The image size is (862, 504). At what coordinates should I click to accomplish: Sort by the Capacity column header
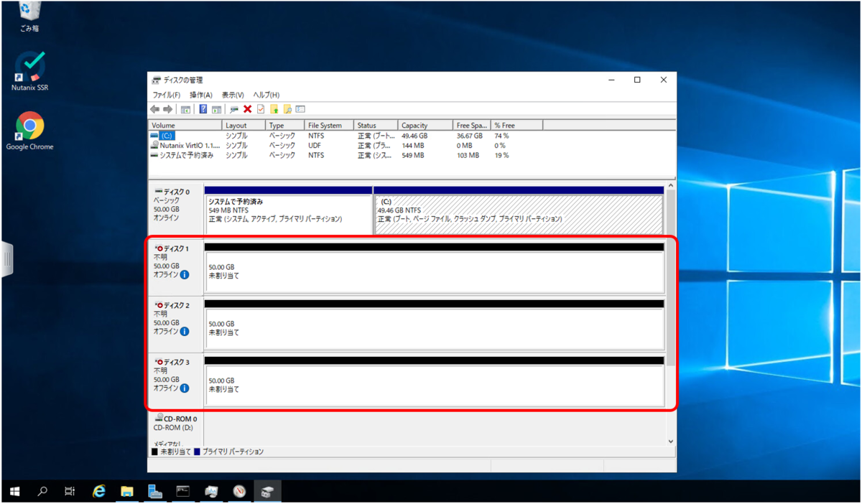tap(426, 125)
